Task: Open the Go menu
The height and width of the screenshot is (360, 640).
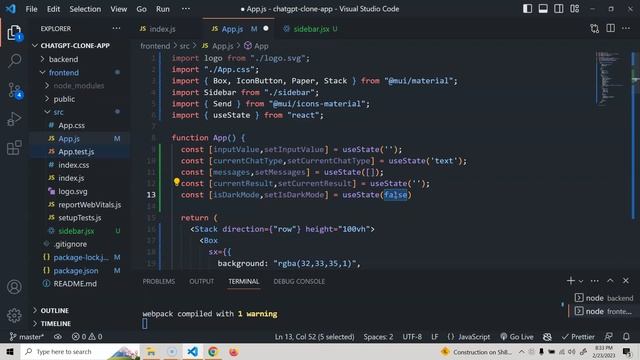Action: tap(141, 9)
